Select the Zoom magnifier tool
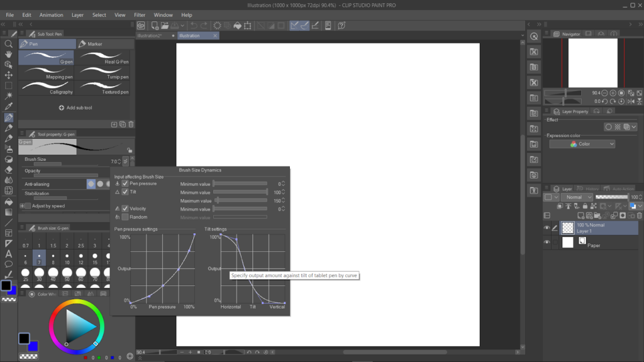The height and width of the screenshot is (362, 644). click(x=8, y=43)
